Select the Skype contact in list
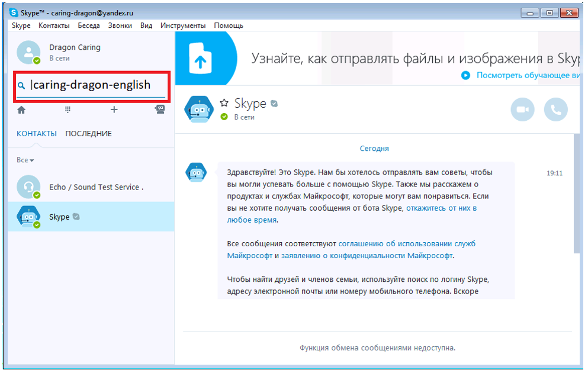 coord(91,217)
